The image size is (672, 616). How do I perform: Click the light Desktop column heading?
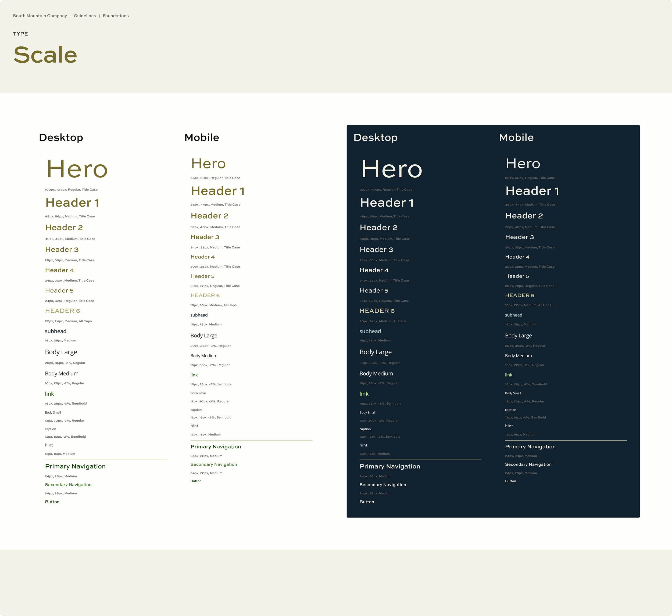(61, 137)
